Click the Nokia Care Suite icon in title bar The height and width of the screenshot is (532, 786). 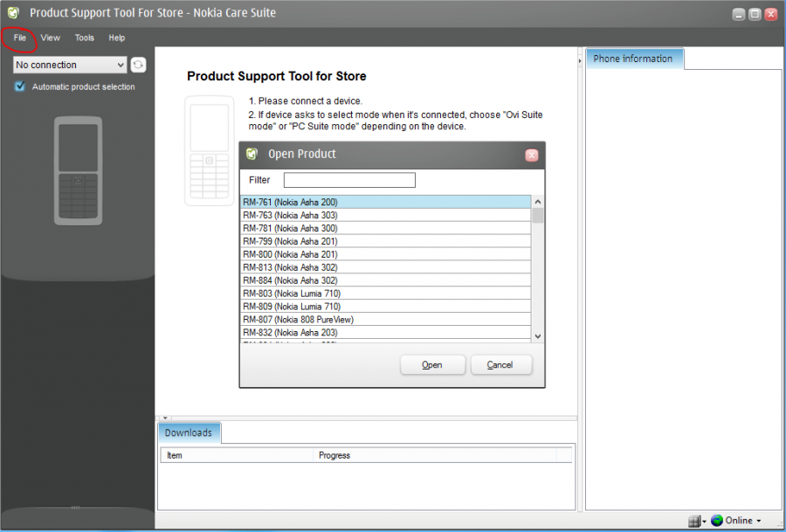tap(12, 12)
